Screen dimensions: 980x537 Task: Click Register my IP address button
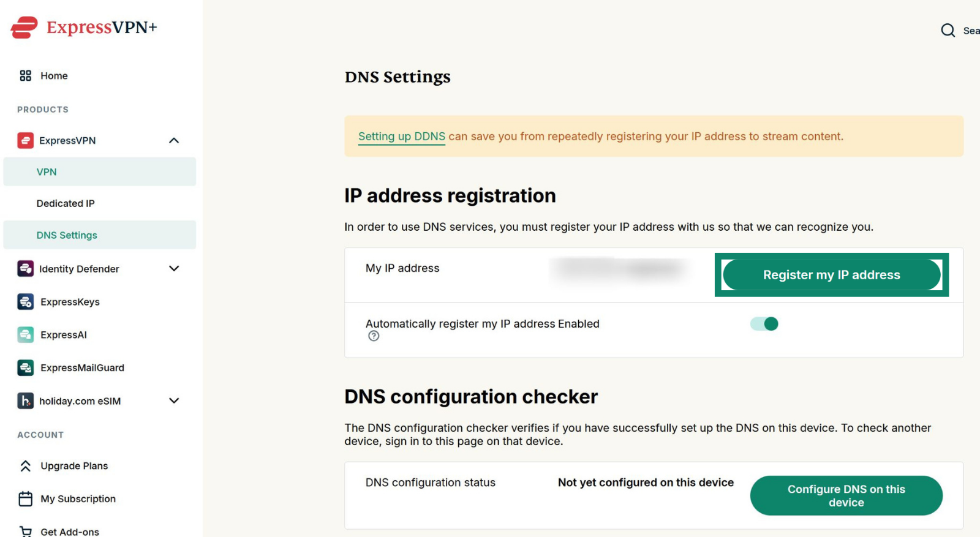(832, 275)
